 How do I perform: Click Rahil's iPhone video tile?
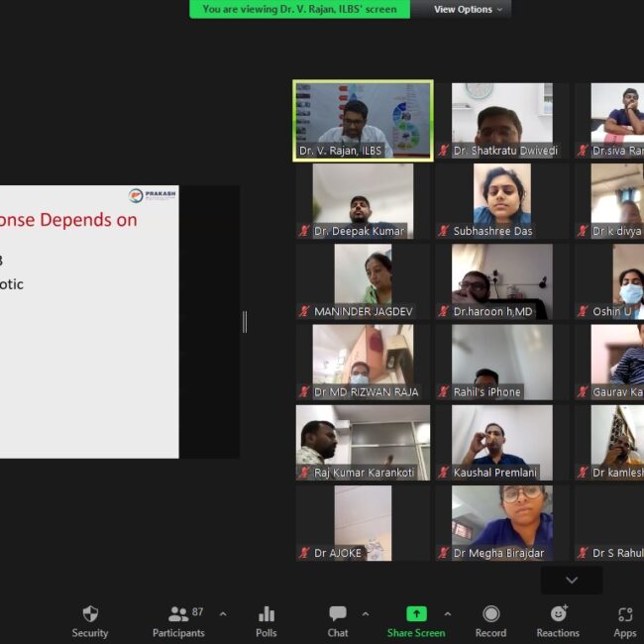tap(502, 361)
